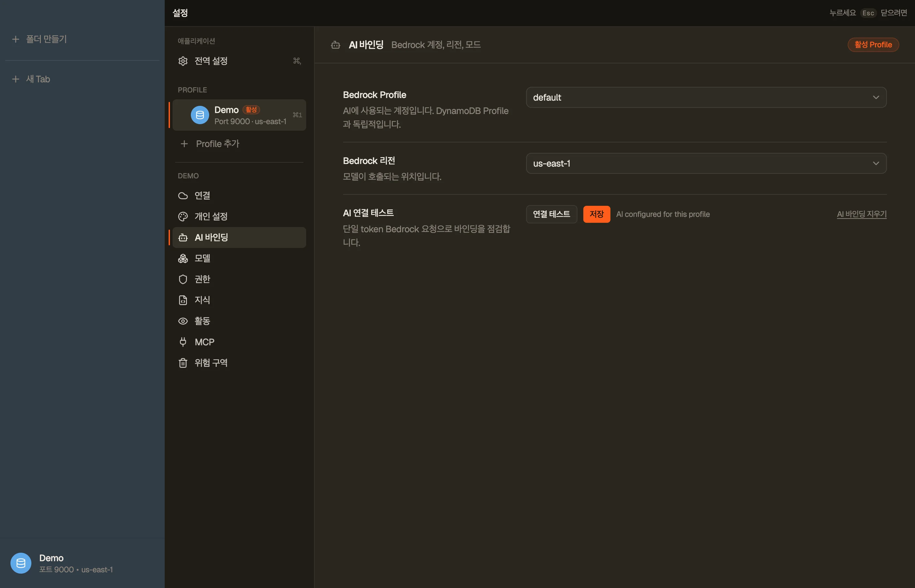Open the Bedrock 리전 dropdown showing us-east-1
Viewport: 915px width, 588px height.
coord(706,163)
